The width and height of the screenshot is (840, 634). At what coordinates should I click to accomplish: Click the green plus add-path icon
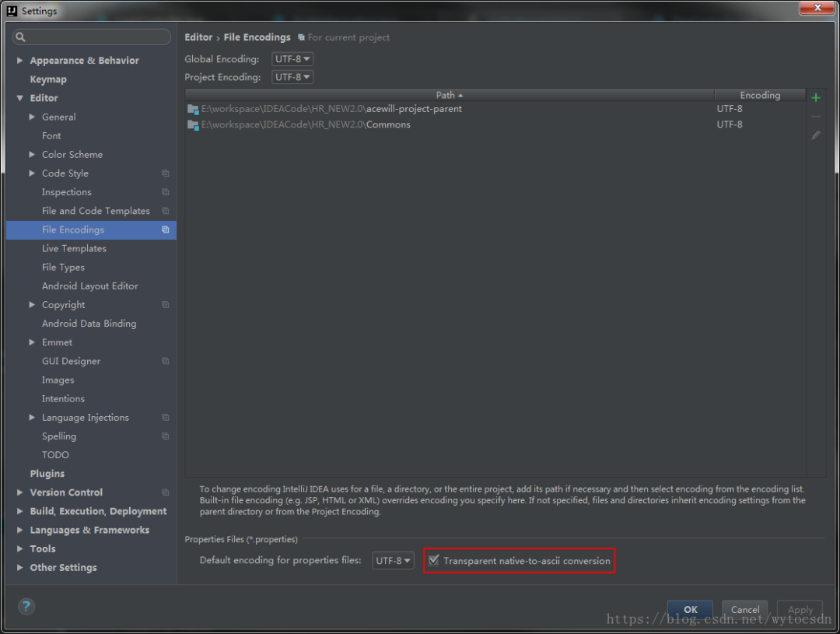point(816,98)
